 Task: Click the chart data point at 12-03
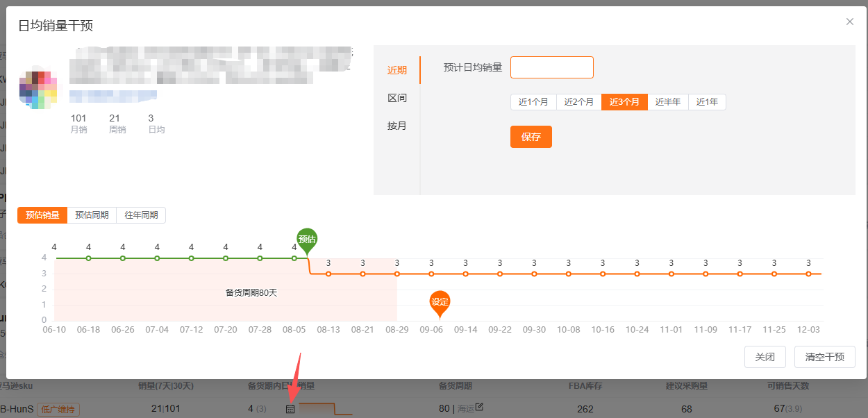(808, 274)
